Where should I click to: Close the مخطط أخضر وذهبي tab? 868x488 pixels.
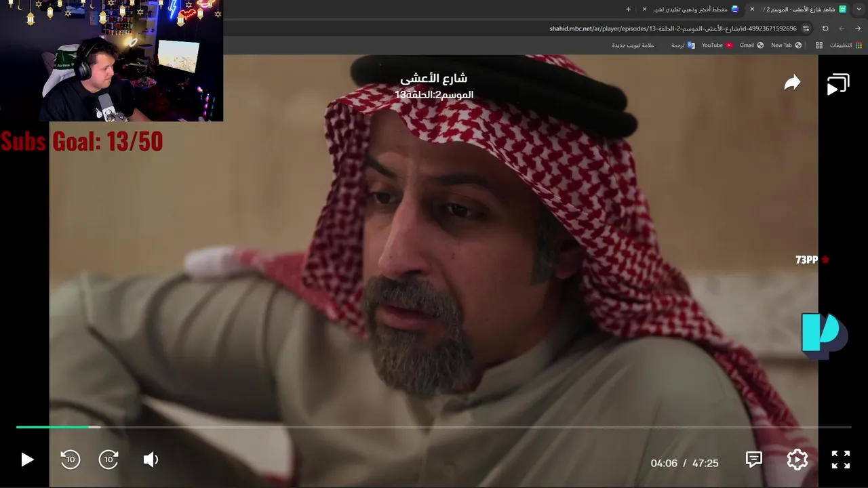(644, 9)
